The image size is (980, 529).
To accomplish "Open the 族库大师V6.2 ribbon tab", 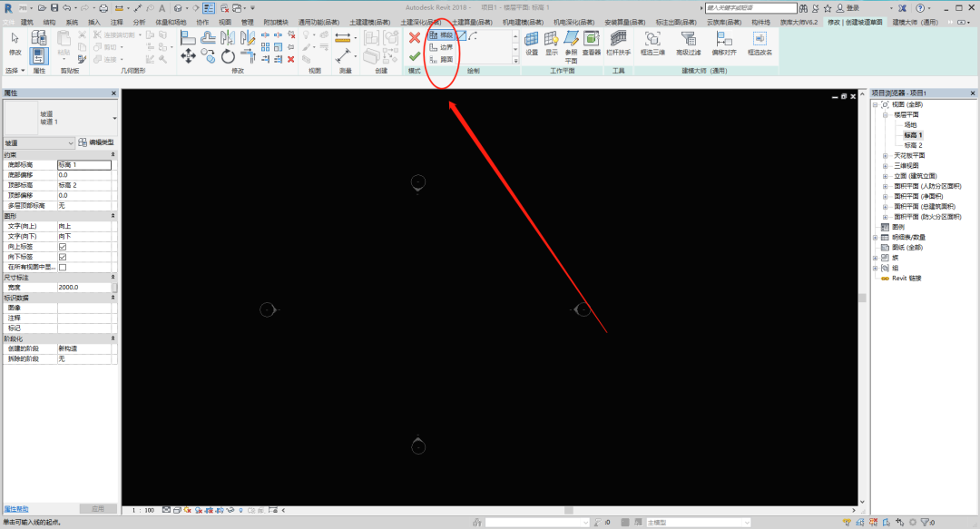I will pos(799,22).
